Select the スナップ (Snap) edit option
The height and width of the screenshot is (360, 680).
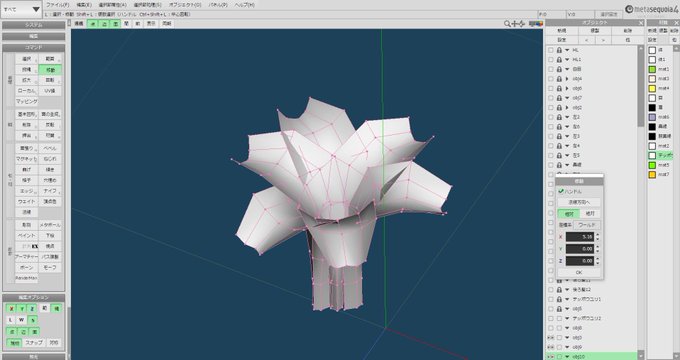click(34, 343)
